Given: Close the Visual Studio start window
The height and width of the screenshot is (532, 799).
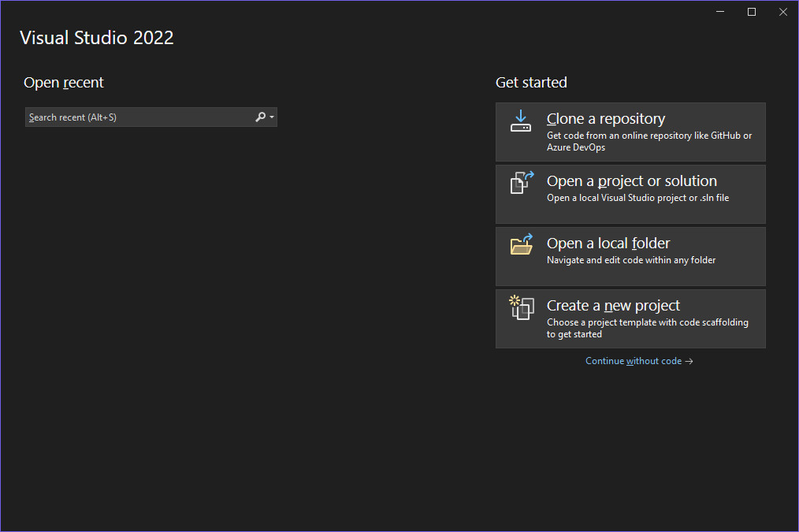Looking at the screenshot, I should click(783, 12).
